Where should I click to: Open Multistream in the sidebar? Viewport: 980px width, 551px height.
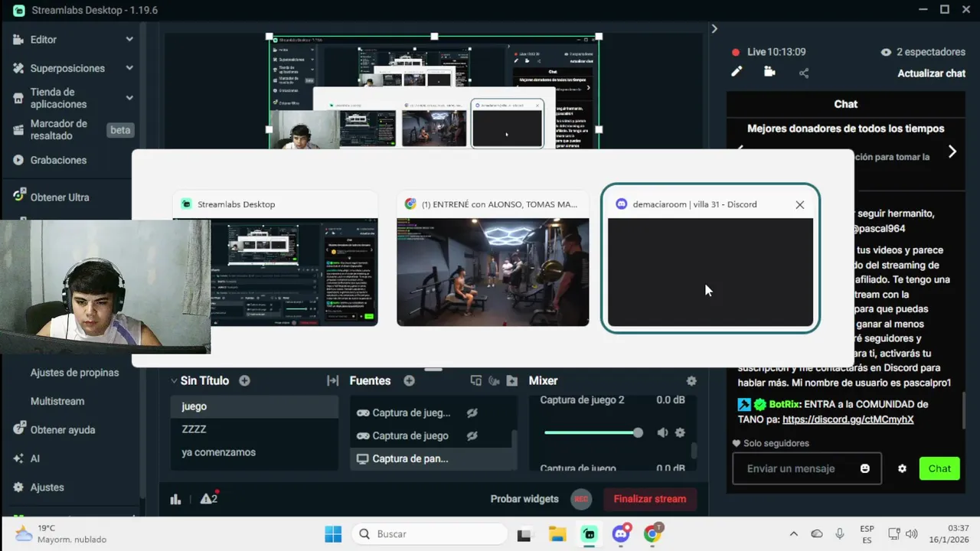pyautogui.click(x=57, y=401)
